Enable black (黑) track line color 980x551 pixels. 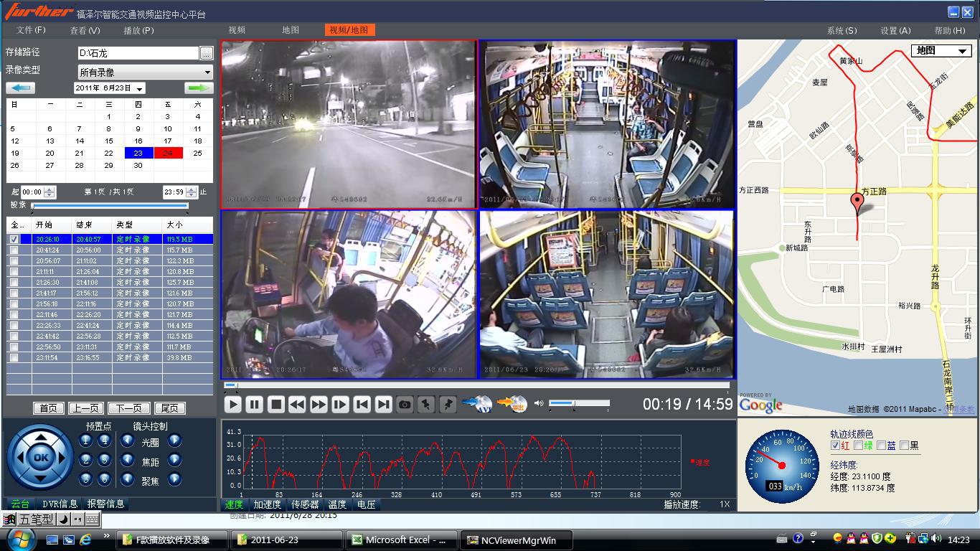click(905, 446)
